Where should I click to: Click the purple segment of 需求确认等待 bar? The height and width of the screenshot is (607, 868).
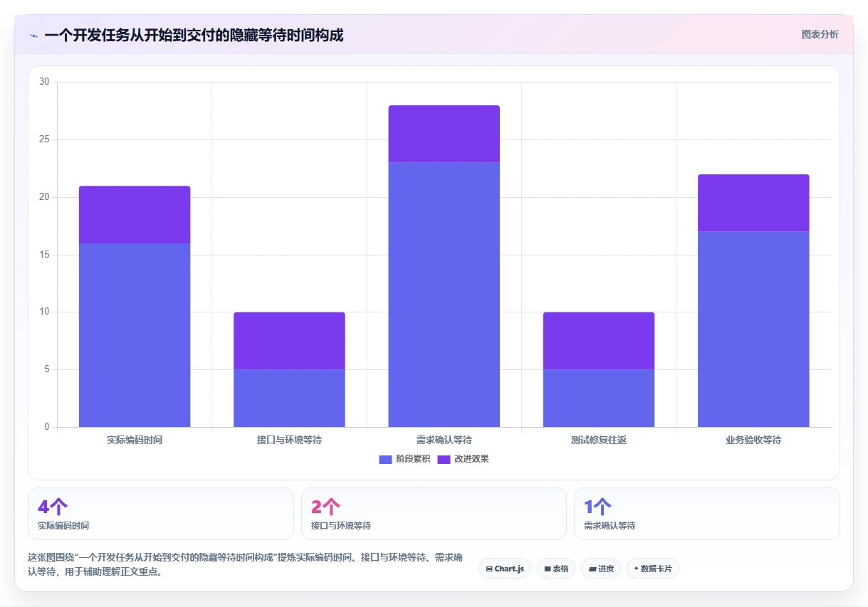[444, 134]
